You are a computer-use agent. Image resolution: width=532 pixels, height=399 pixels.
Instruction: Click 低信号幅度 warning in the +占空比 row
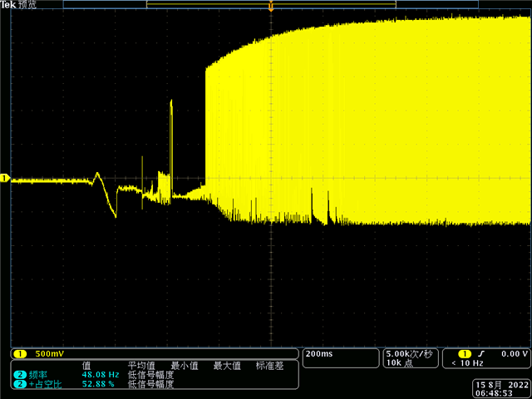pyautogui.click(x=150, y=384)
